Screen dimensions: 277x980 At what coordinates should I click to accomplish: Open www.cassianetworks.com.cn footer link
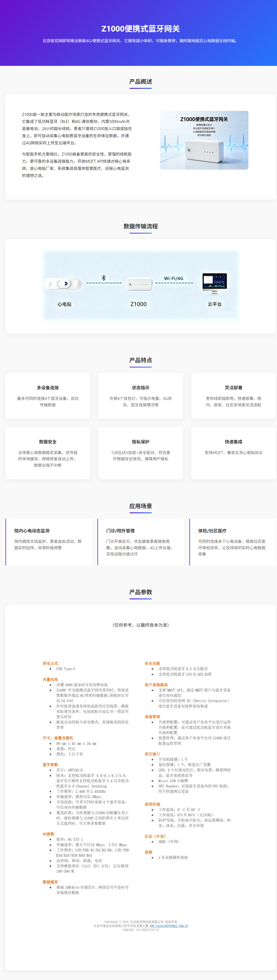[169, 926]
